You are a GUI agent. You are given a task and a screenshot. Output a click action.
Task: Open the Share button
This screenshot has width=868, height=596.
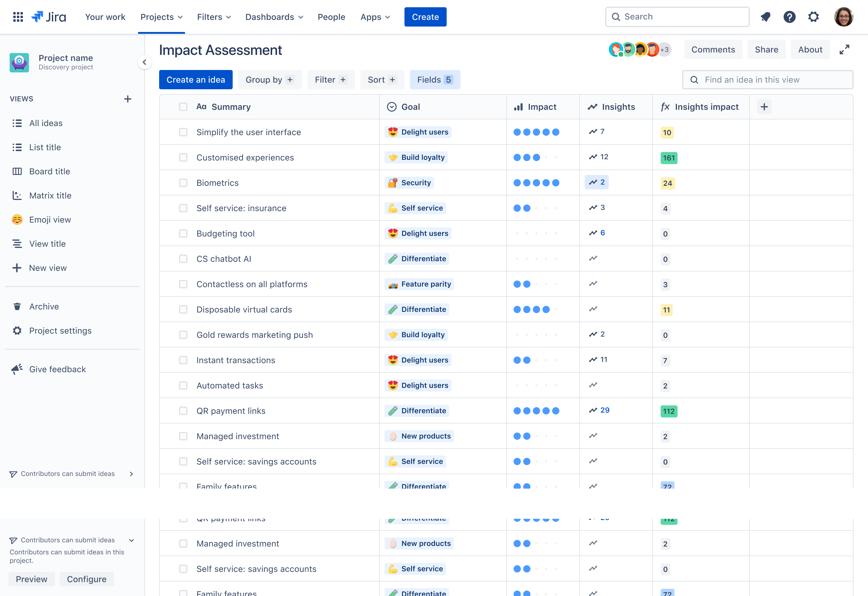[766, 49]
